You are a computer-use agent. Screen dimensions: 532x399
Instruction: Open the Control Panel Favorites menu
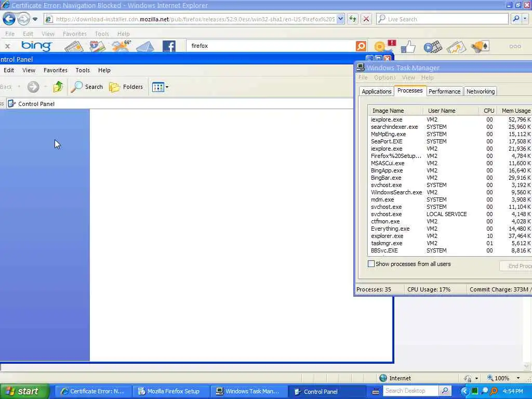55,70
